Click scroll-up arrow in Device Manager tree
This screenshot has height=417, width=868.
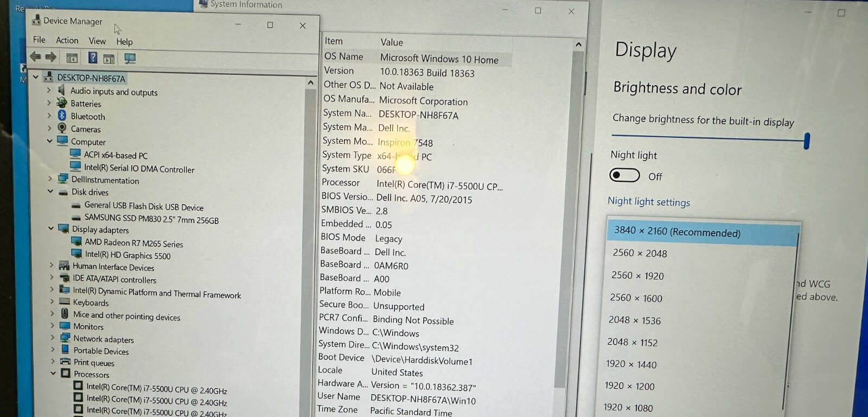pyautogui.click(x=310, y=83)
